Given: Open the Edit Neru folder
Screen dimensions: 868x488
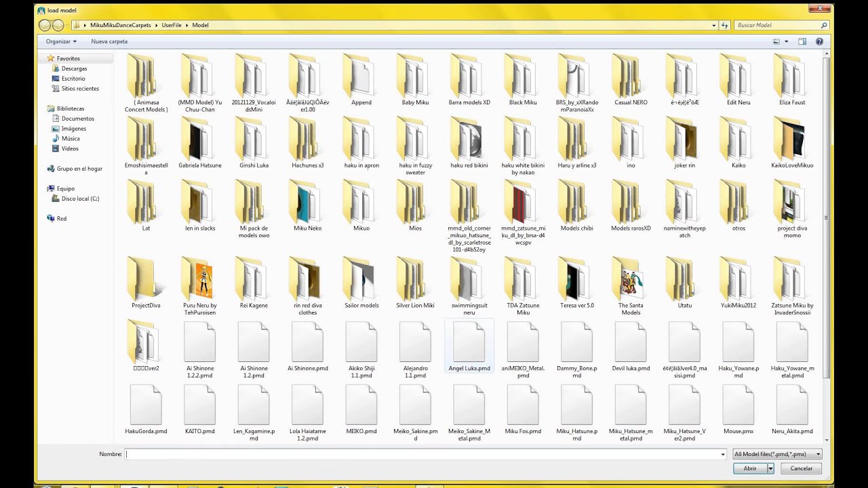Looking at the screenshot, I should pyautogui.click(x=738, y=80).
